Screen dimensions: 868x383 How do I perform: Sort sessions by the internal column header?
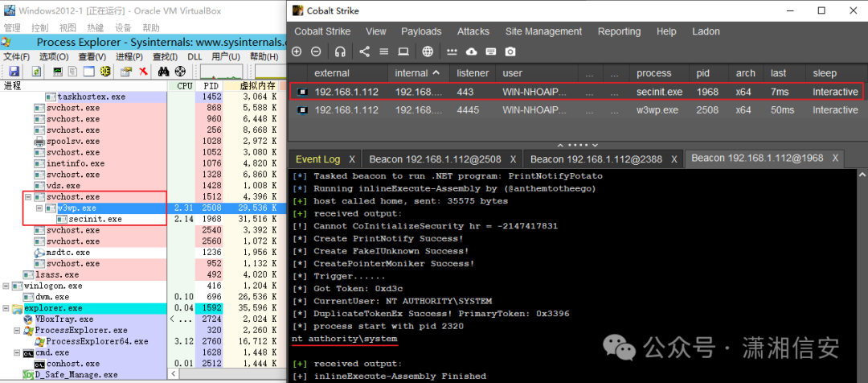pyautogui.click(x=417, y=73)
